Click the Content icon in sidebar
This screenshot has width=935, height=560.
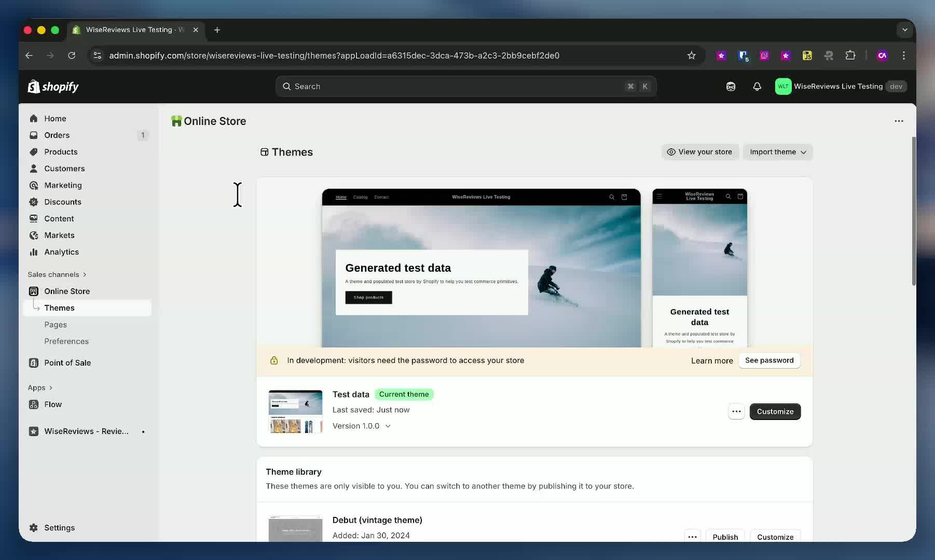point(34,219)
